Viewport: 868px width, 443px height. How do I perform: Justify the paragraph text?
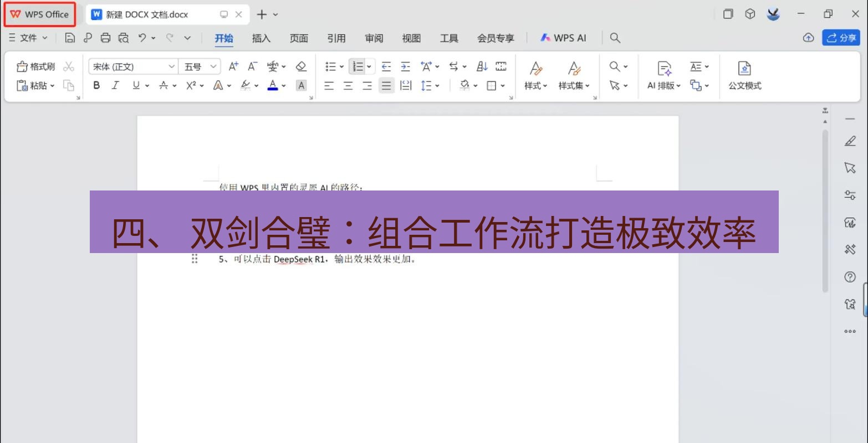[386, 85]
